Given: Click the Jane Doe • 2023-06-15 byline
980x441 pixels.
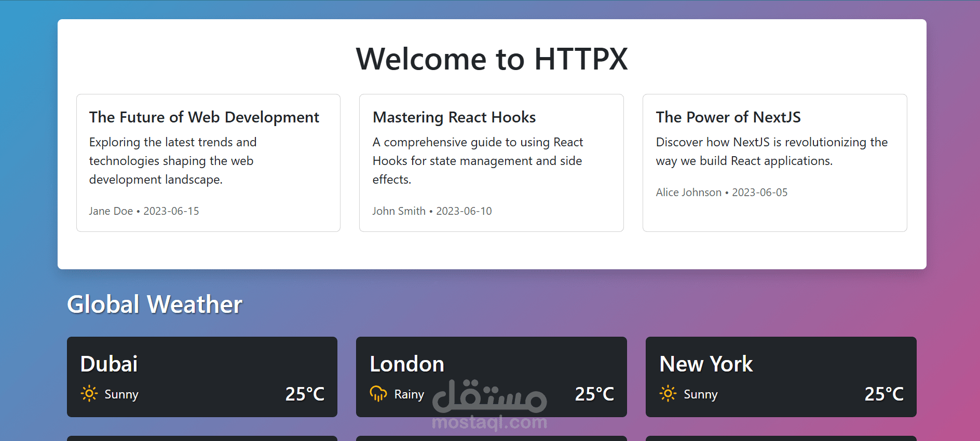Looking at the screenshot, I should pos(144,211).
